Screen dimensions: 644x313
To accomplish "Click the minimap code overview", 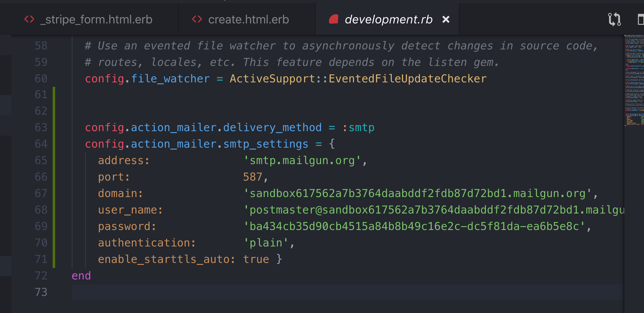I will pos(634,80).
